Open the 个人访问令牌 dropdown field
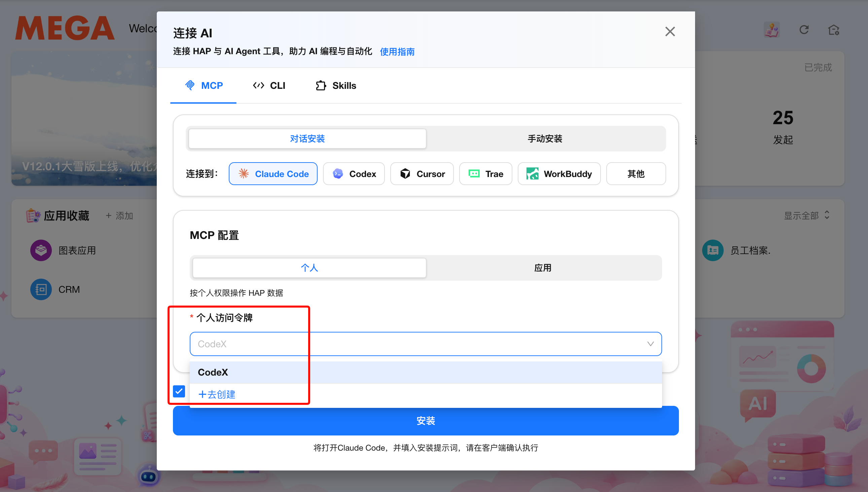The height and width of the screenshot is (492, 868). click(x=426, y=344)
